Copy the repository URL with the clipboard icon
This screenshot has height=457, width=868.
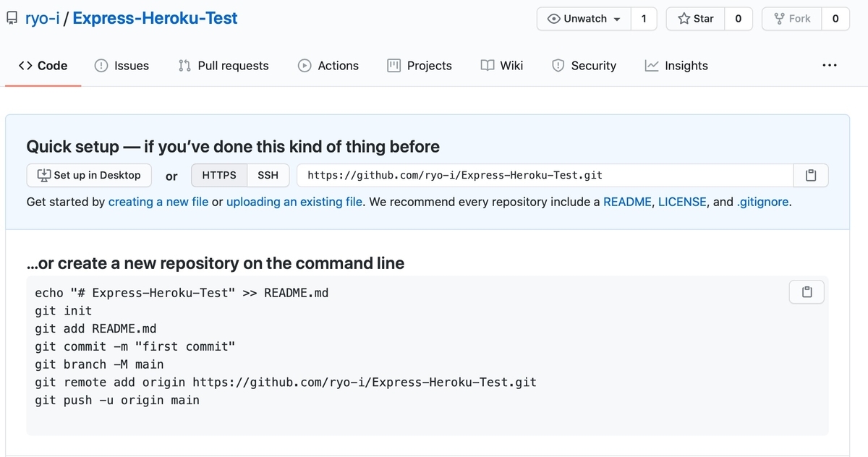[x=811, y=176]
